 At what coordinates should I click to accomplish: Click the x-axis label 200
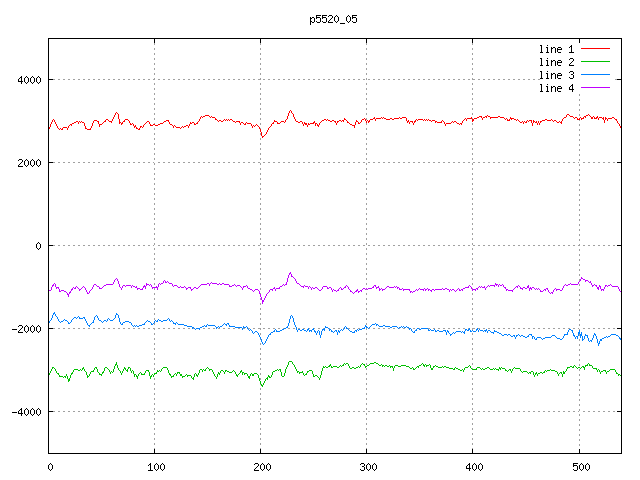tap(262, 467)
